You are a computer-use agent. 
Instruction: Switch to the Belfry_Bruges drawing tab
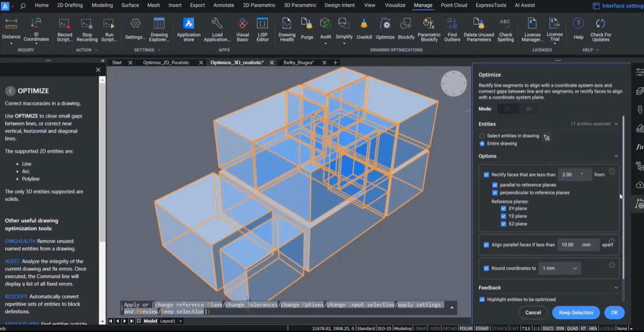pyautogui.click(x=298, y=63)
